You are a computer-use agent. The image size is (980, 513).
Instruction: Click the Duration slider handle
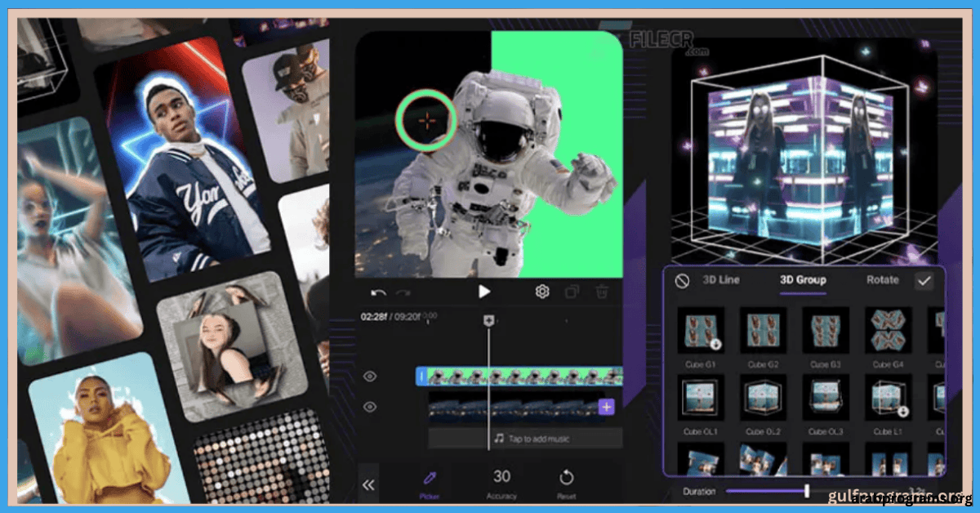click(x=807, y=491)
